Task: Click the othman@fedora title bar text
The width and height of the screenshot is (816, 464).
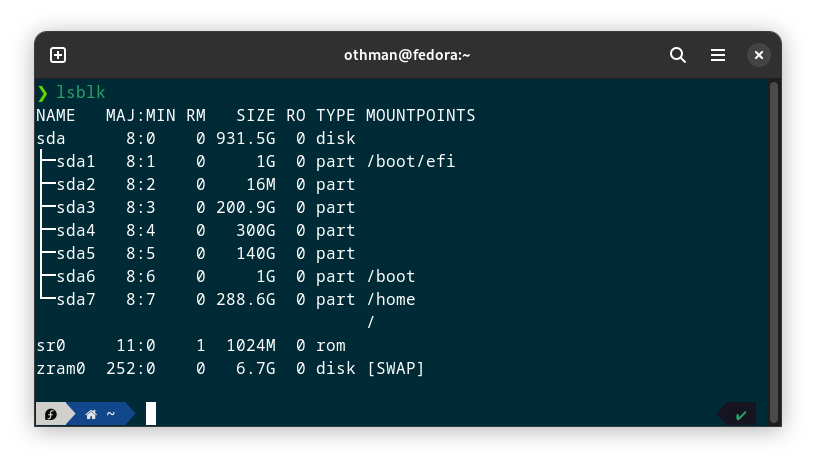Action: tap(407, 56)
